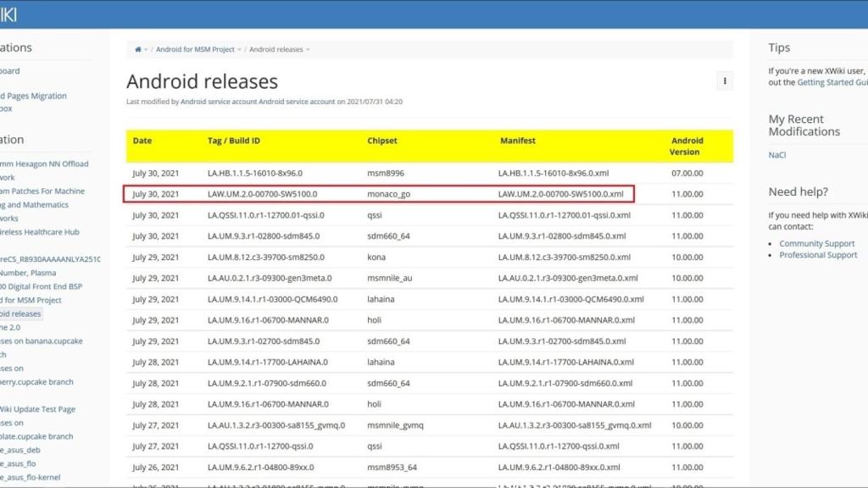The width and height of the screenshot is (868, 488).
Task: Click the Chipset column header
Action: 381,141
